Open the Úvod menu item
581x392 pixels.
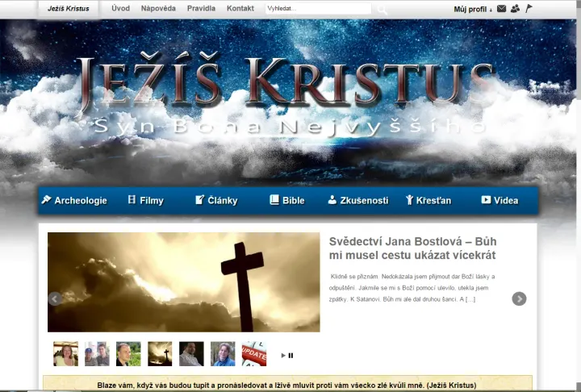click(121, 8)
